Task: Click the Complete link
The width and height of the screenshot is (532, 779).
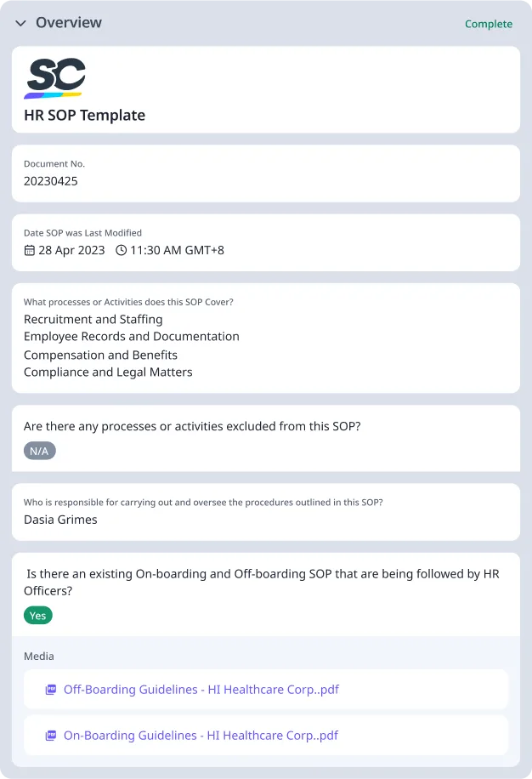Action: click(x=489, y=24)
